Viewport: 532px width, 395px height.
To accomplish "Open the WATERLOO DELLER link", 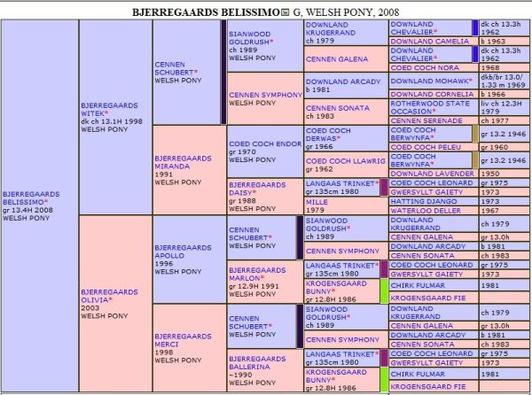I will pos(426,211).
